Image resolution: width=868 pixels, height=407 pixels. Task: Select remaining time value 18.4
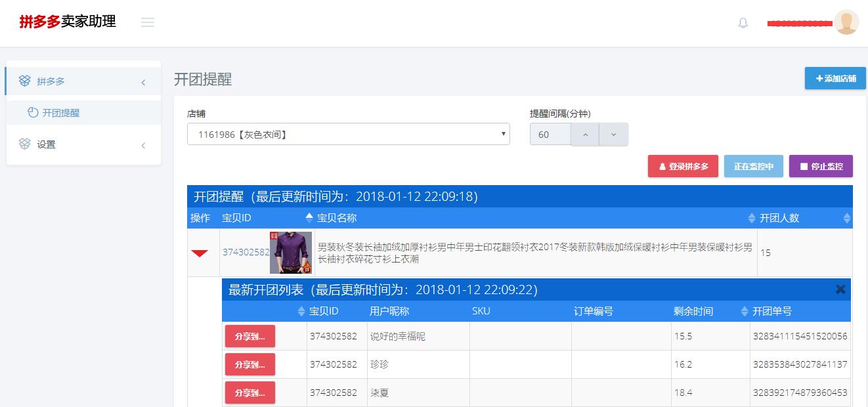tap(683, 393)
